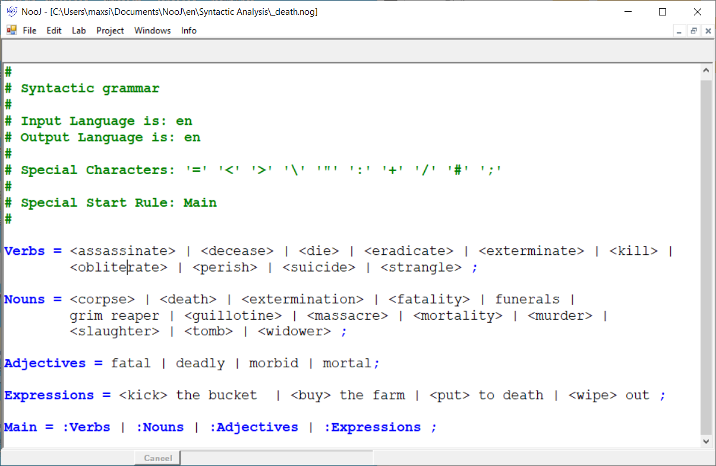Place cursor on the Verbs rule name

[25, 250]
